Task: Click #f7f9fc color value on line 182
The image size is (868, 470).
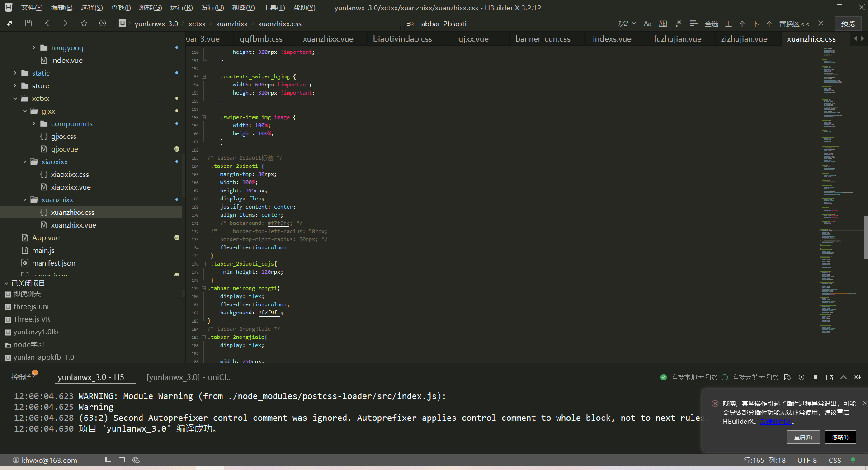Action: point(270,313)
